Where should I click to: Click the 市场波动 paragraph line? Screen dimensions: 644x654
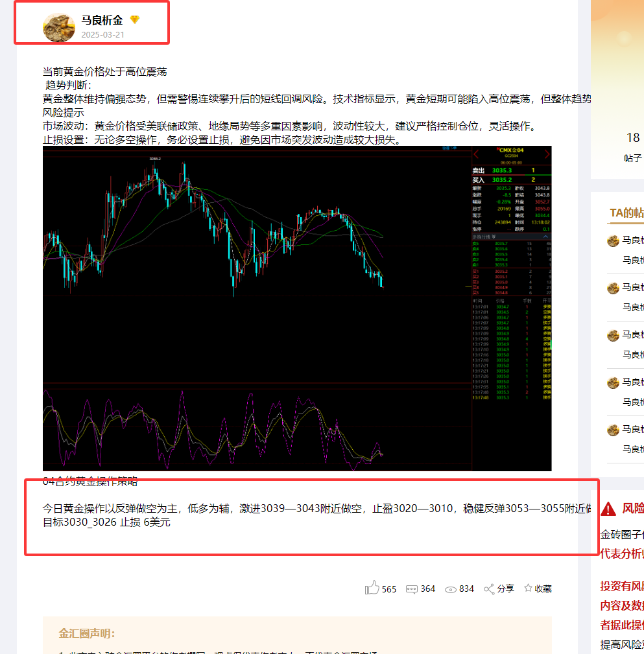pos(291,126)
